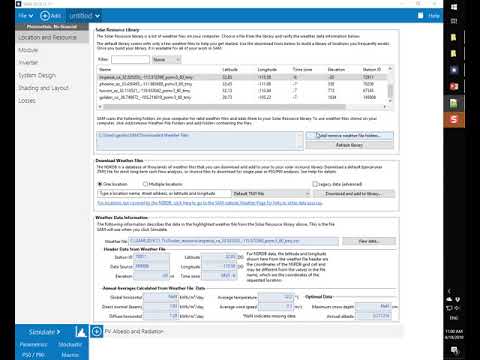Open the Losses page
480x360 pixels.
point(27,101)
